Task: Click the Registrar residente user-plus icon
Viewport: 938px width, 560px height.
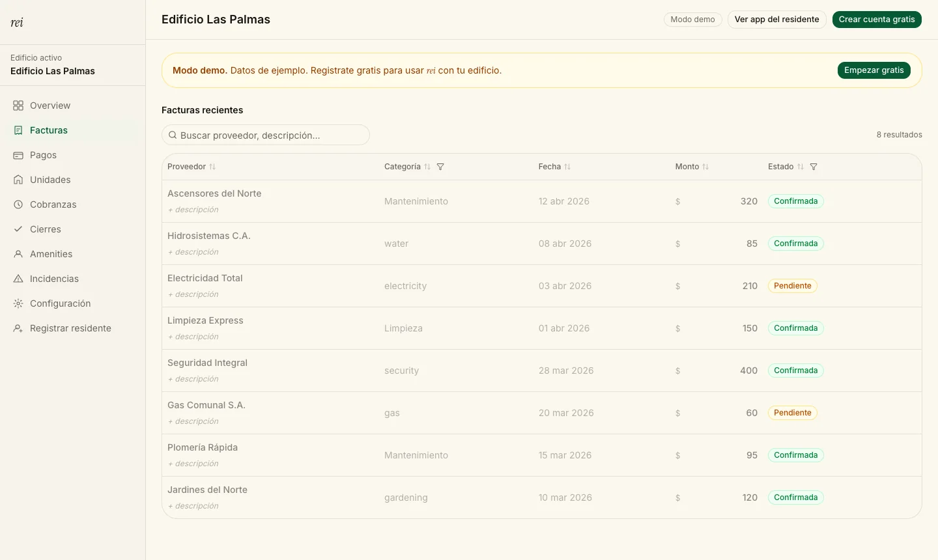Action: (18, 328)
